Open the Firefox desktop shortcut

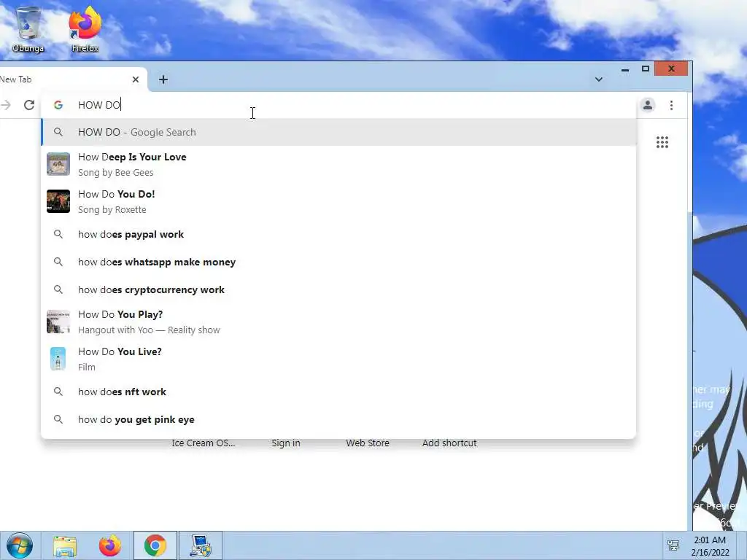point(85,28)
